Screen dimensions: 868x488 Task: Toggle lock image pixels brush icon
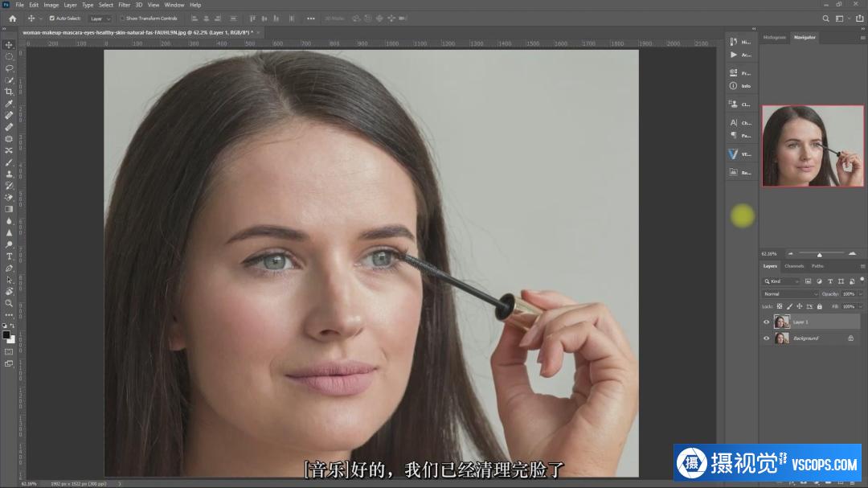coord(789,306)
